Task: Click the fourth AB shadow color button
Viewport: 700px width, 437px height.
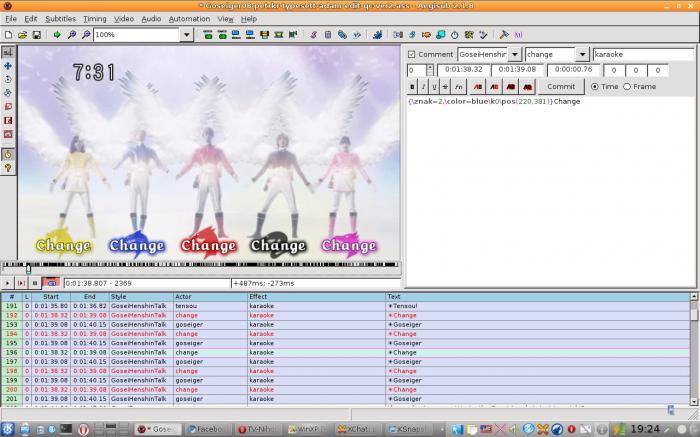Action: (527, 87)
